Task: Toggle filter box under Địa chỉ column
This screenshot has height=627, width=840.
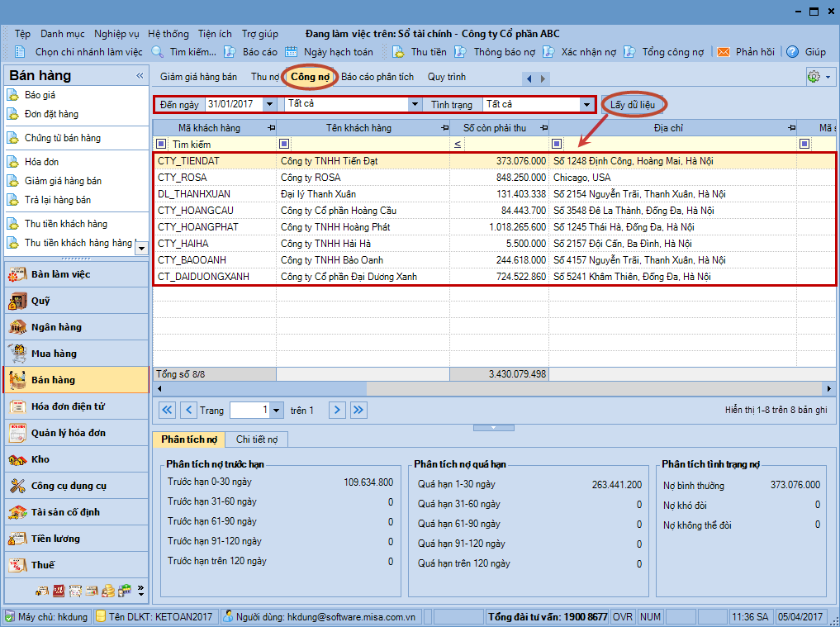Action: [557, 145]
